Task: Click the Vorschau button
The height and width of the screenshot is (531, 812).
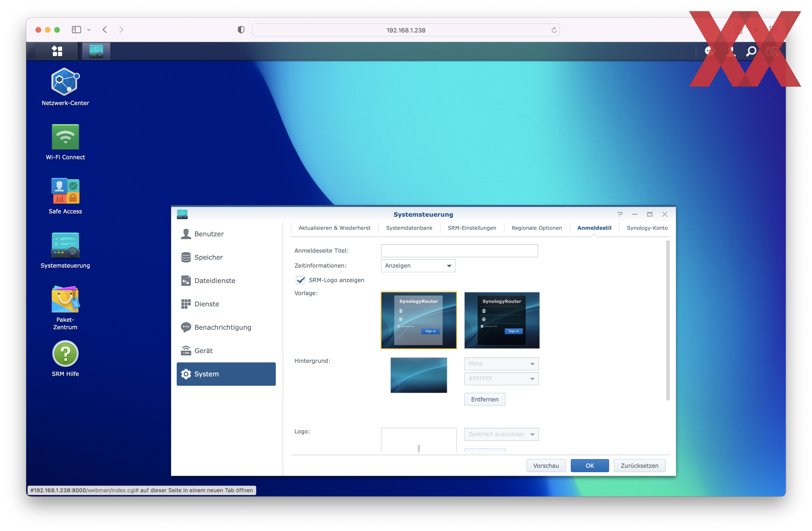Action: pyautogui.click(x=546, y=465)
